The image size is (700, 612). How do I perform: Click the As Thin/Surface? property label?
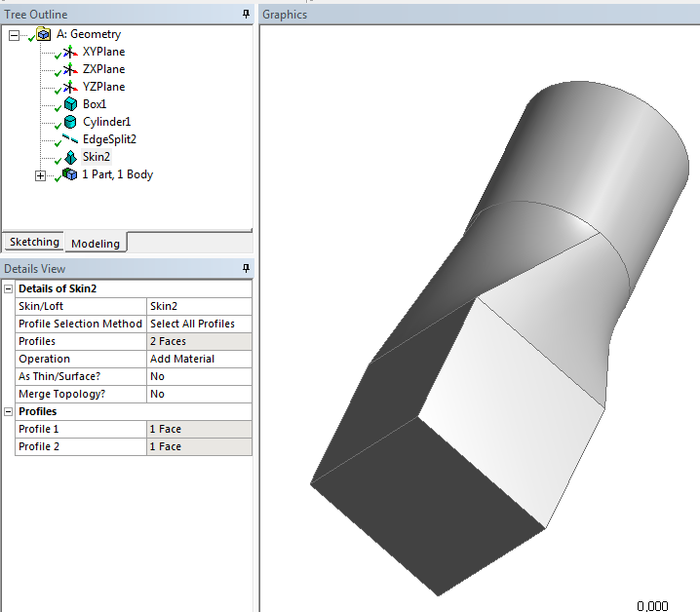click(59, 376)
